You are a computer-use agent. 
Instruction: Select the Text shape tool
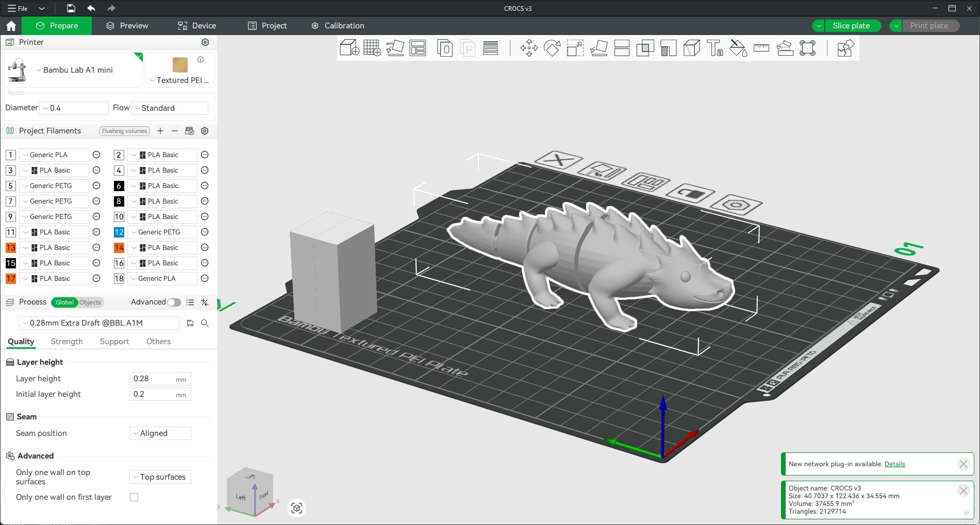click(715, 48)
